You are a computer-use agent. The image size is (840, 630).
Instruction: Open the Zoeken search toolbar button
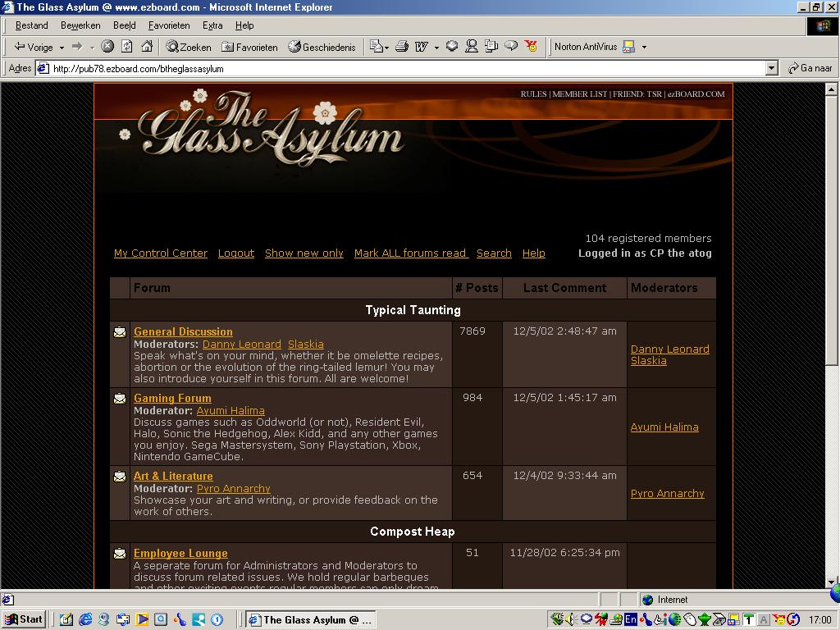click(x=189, y=47)
